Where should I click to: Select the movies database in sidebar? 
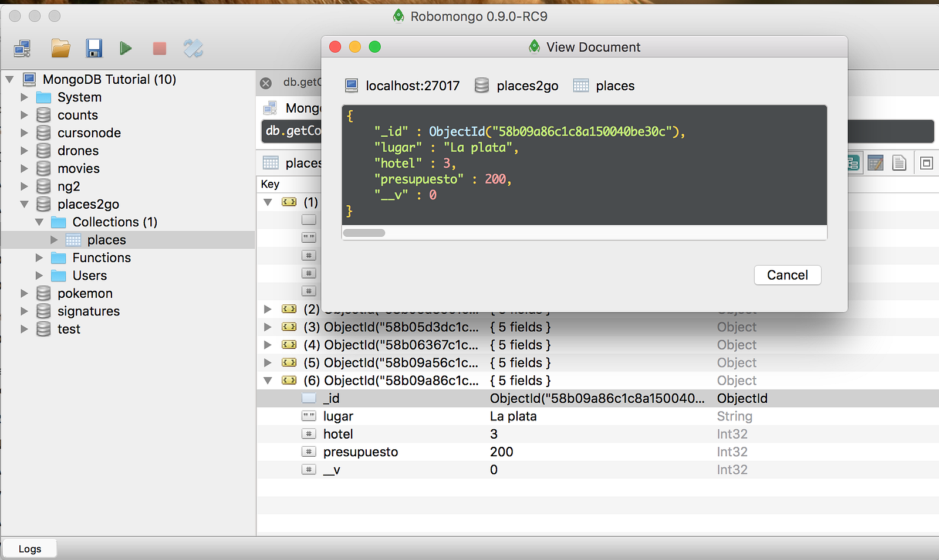78,168
